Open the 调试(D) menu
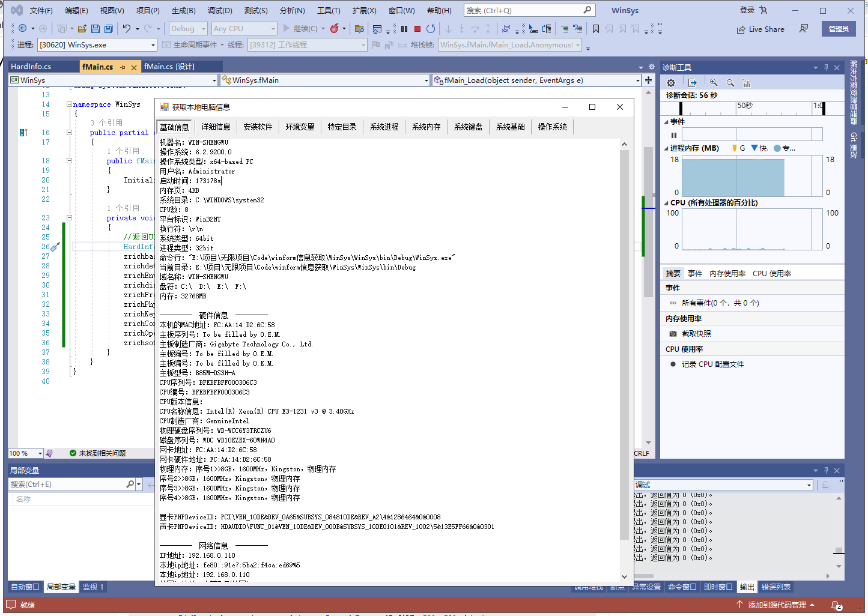This screenshot has height=616, width=868. coord(220,11)
